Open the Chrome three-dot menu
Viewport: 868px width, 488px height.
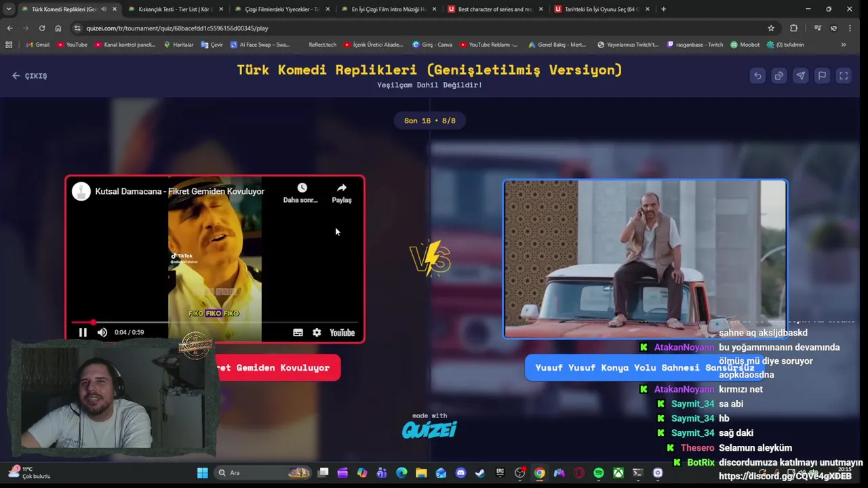[850, 28]
